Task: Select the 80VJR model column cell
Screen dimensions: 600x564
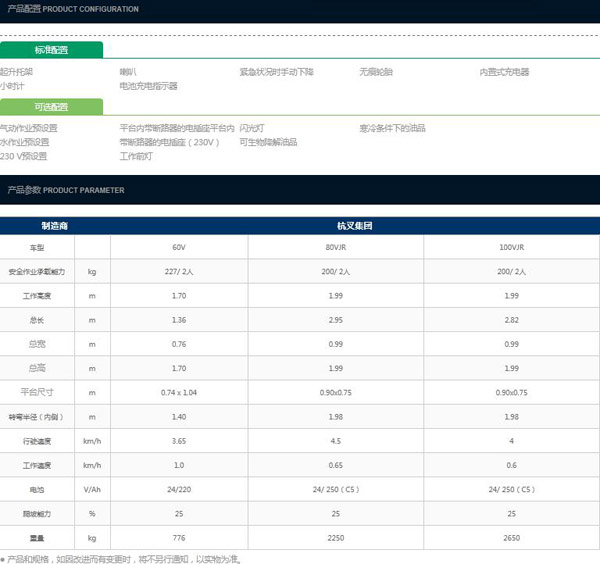Action: click(x=335, y=246)
